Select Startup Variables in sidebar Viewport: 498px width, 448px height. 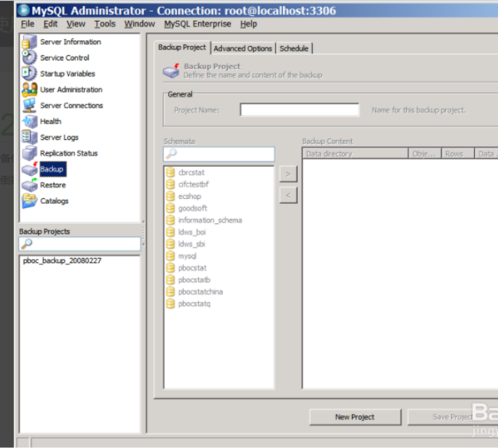click(67, 74)
